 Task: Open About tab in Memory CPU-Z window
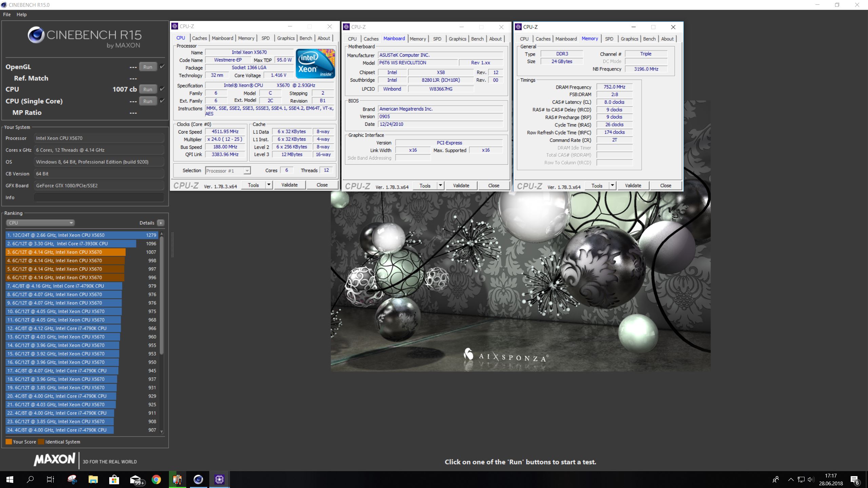[x=667, y=39]
